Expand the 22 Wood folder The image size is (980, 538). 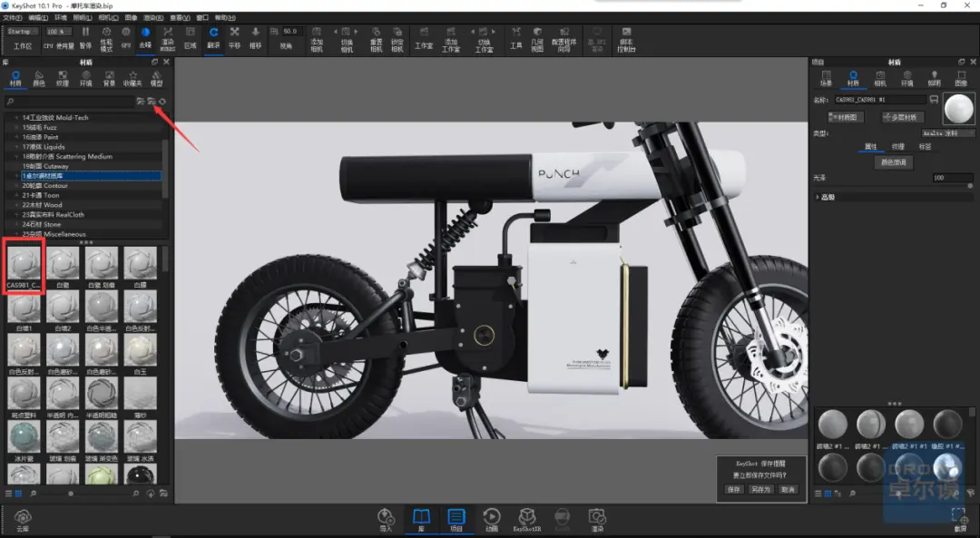(16, 205)
